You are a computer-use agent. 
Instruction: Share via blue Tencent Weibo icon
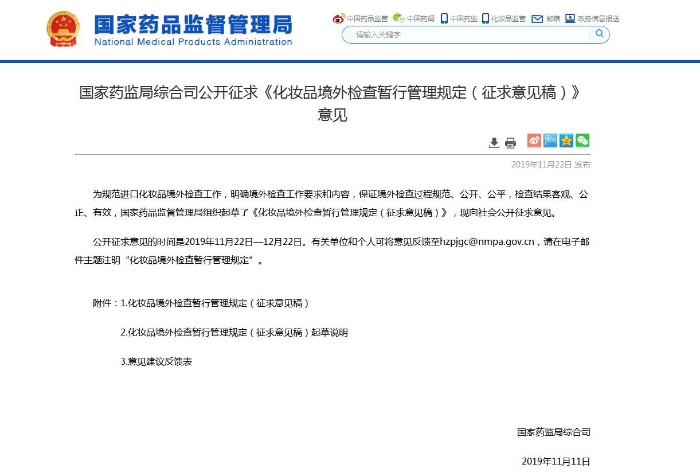[550, 141]
